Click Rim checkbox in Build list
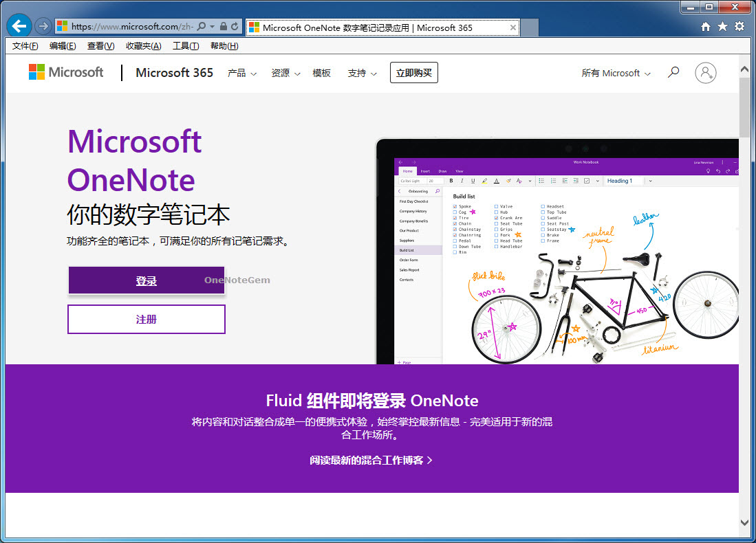 (x=455, y=252)
